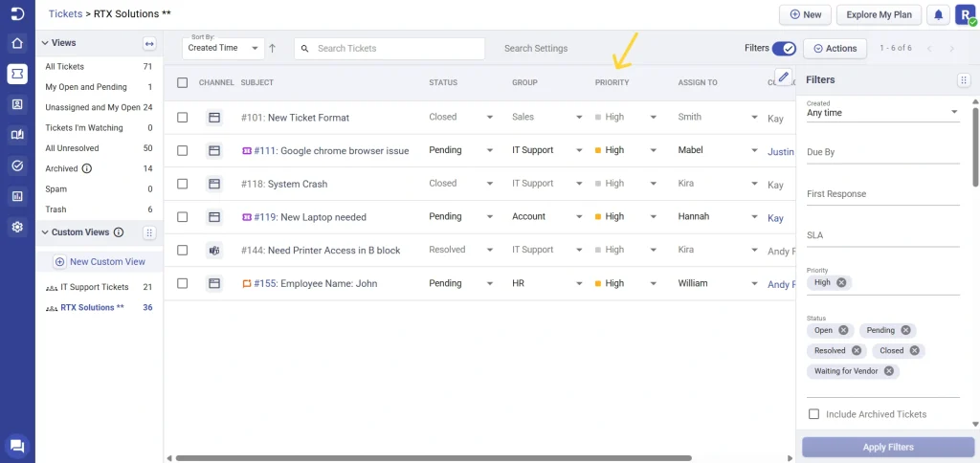Select checkbox for ticket #119
Screen dimensions: 980x463
coord(183,217)
